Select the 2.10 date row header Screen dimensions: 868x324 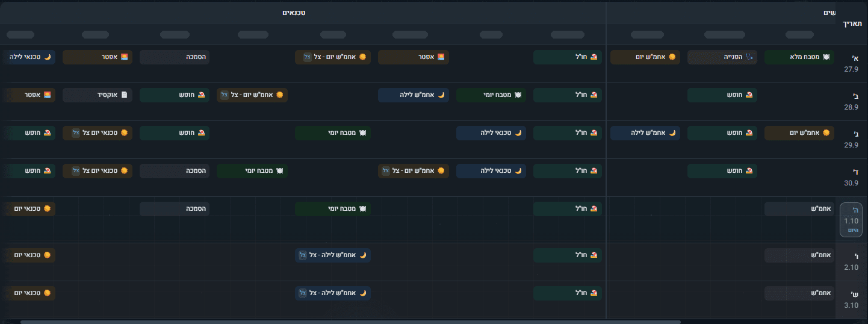click(851, 262)
